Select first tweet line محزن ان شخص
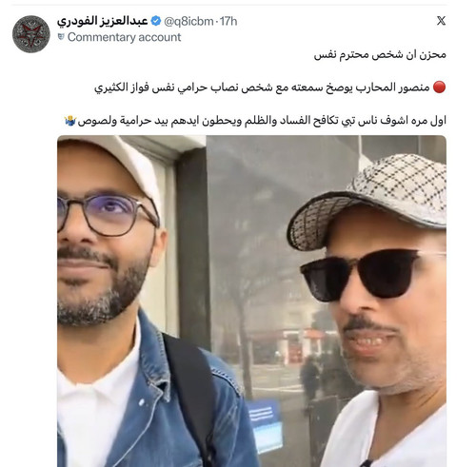The height and width of the screenshot is (467, 476). click(x=380, y=54)
